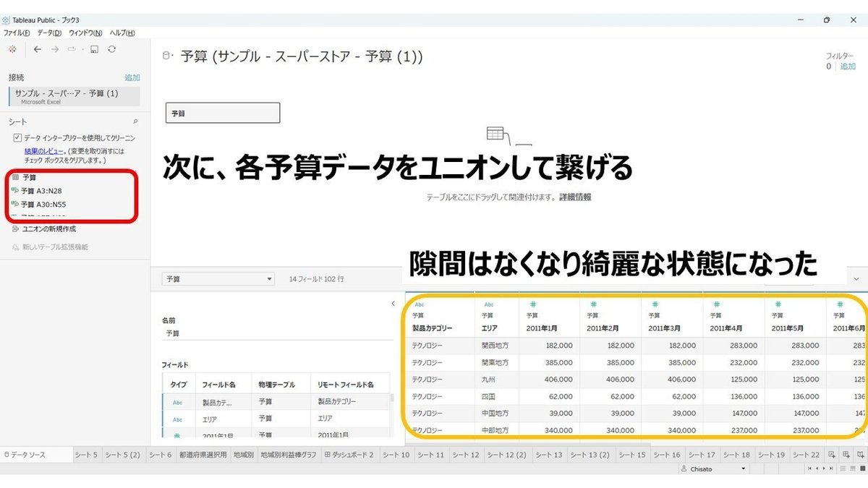
Task: Click the table icon beside 予算 sheet
Action: (15, 177)
